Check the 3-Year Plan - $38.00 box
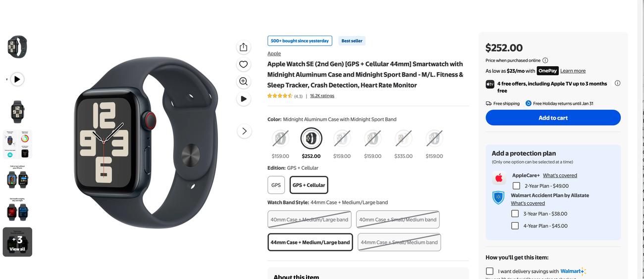644x279 pixels. (515, 214)
